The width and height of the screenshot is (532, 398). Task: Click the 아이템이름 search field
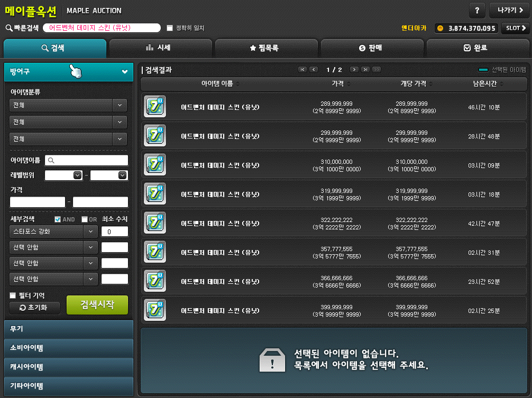[87, 160]
